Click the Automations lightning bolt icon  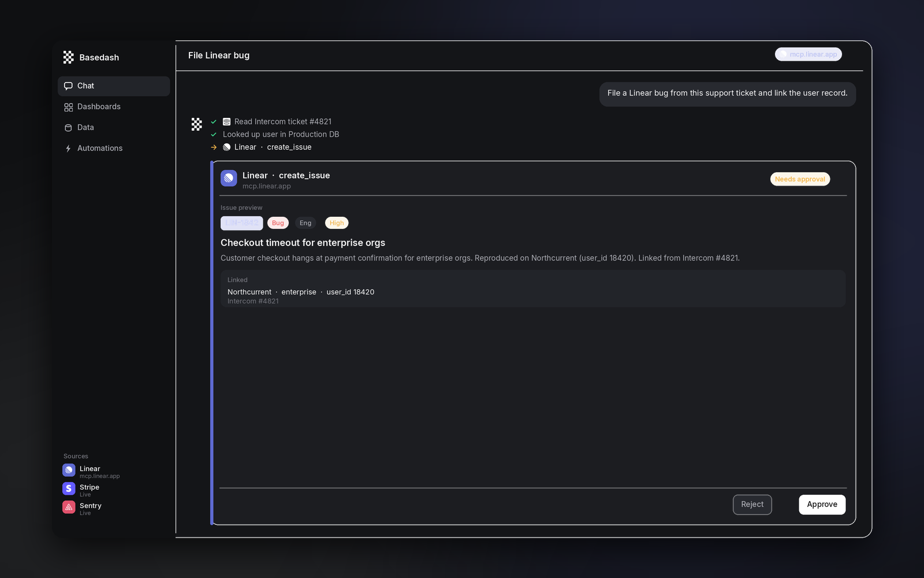68,149
